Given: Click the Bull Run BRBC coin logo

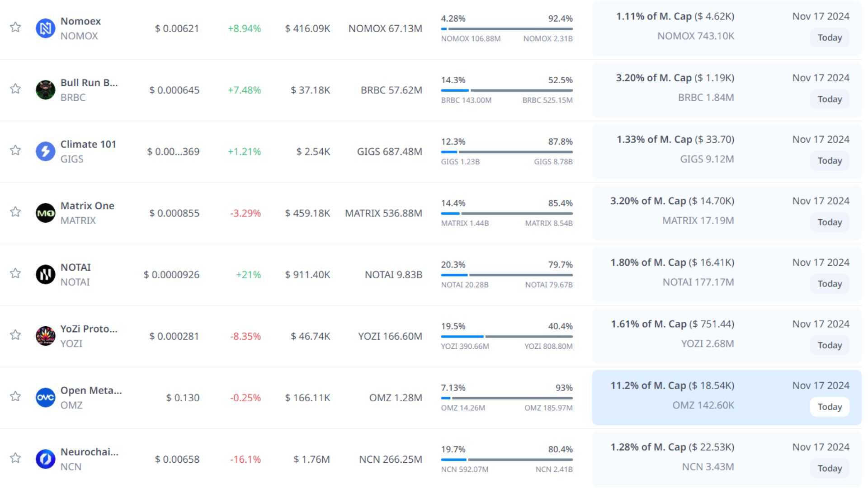Looking at the screenshot, I should [x=45, y=90].
